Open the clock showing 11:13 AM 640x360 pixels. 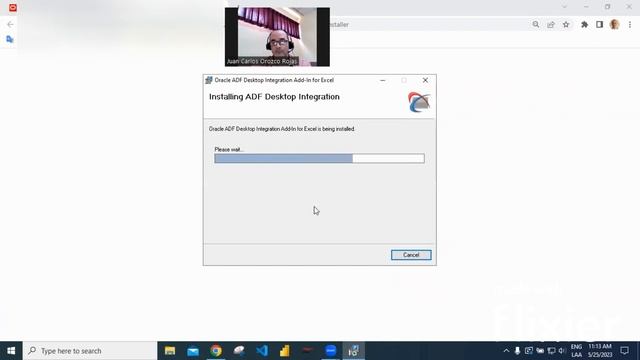pos(600,351)
